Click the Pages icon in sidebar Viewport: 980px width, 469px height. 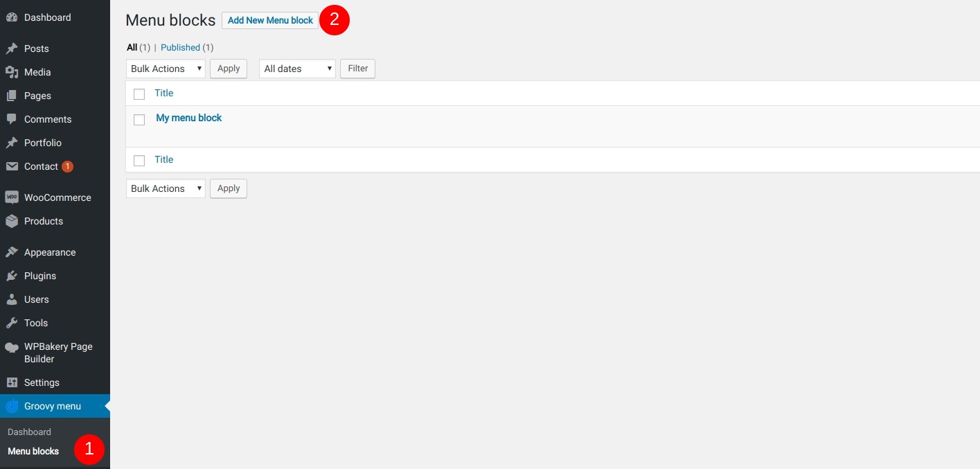point(12,96)
